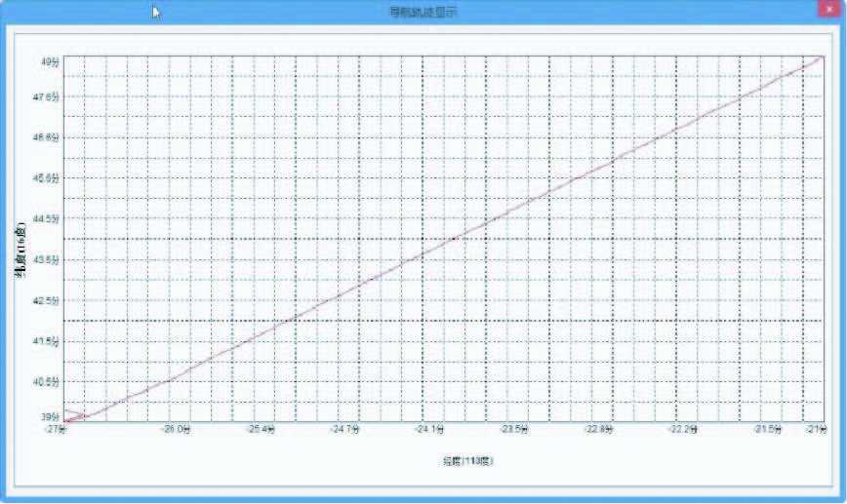This screenshot has height=504, width=847.
Task: Click the -24.7分 longitude axis label
Action: coord(344,429)
